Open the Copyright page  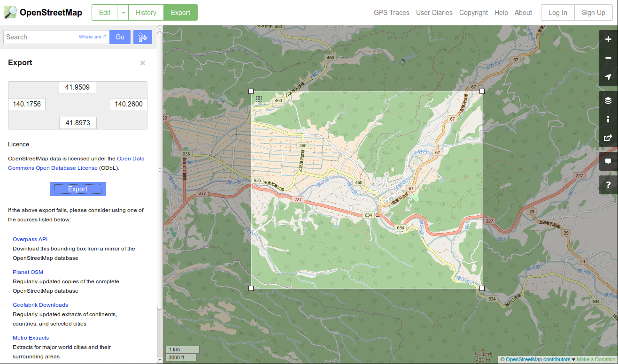(x=473, y=13)
